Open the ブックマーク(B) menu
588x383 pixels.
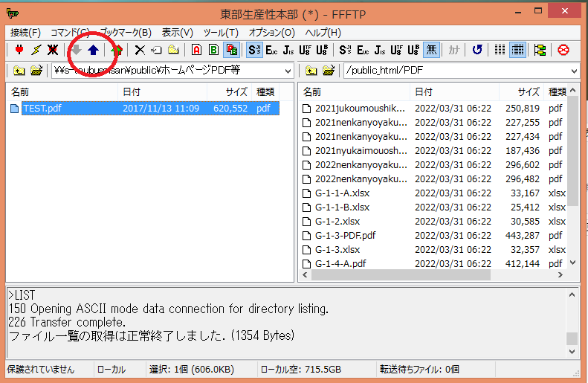tap(126, 33)
